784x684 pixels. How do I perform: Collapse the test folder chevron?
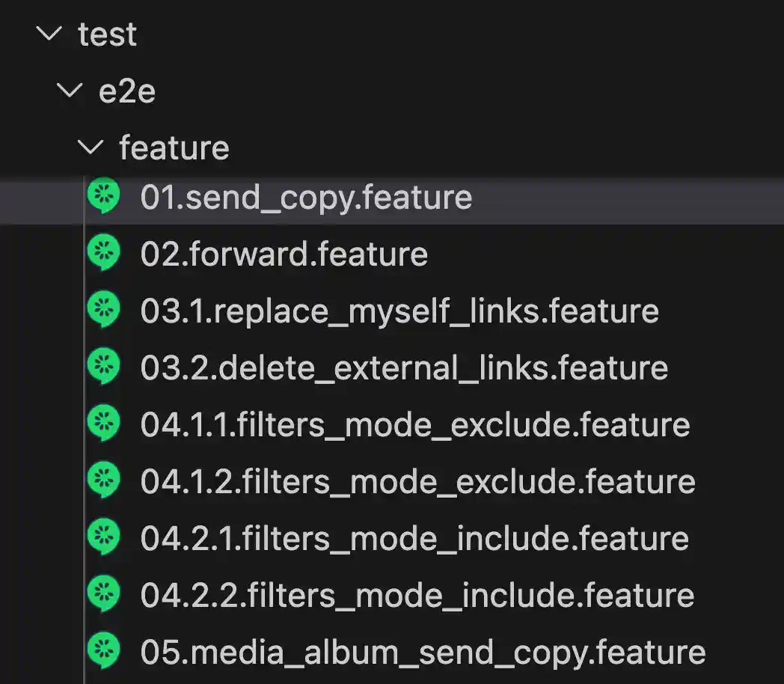[49, 34]
